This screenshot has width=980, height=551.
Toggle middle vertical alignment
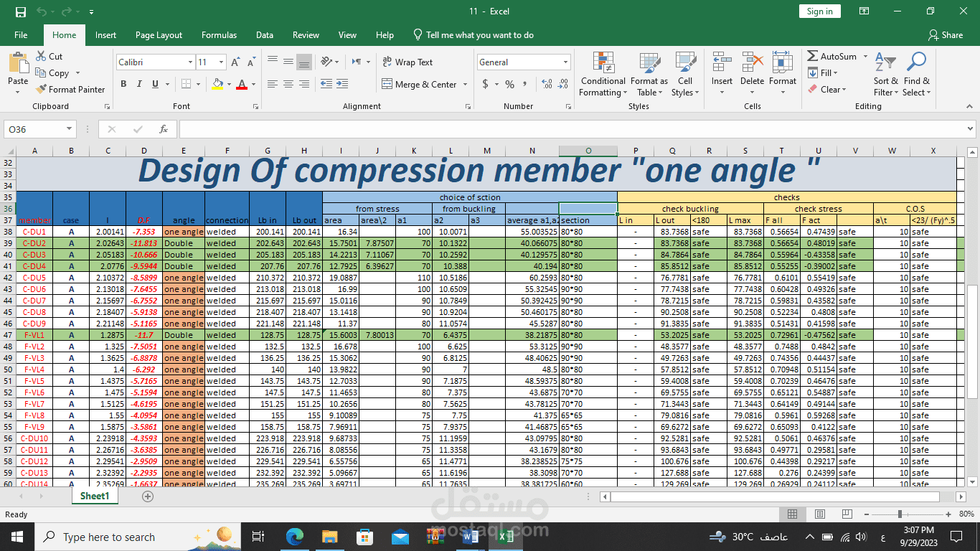pyautogui.click(x=288, y=62)
